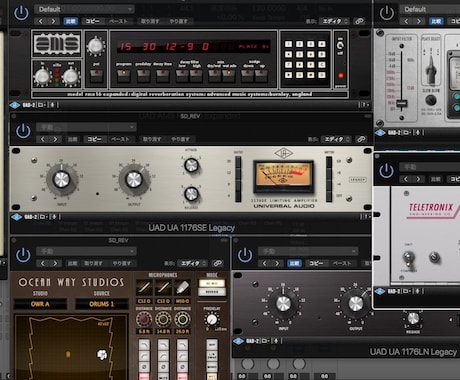The image size is (460, 380).
Task: Toggle the decay time button on AMS RMX16
Action: [x=163, y=76]
